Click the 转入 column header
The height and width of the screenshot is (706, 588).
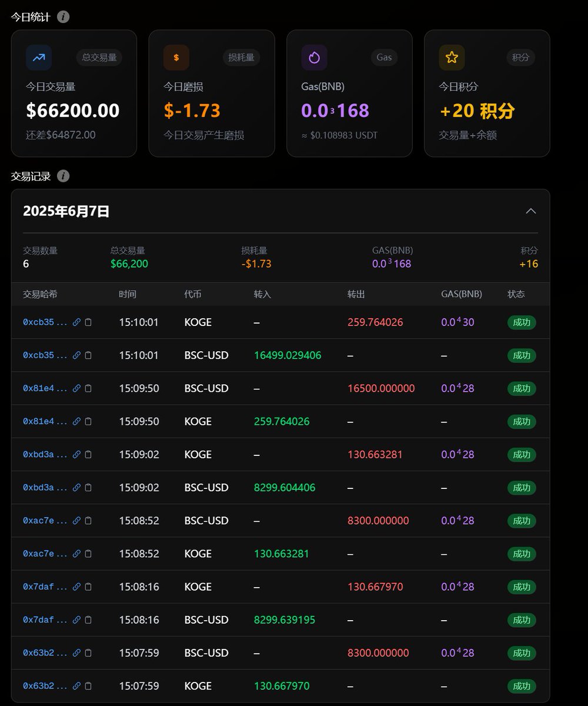click(262, 294)
